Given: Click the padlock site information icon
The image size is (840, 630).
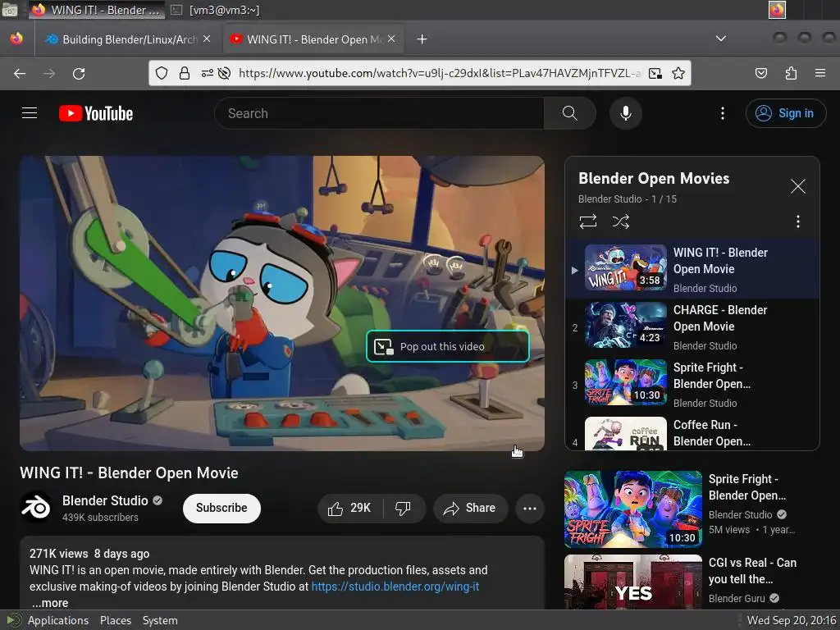Looking at the screenshot, I should [x=185, y=73].
